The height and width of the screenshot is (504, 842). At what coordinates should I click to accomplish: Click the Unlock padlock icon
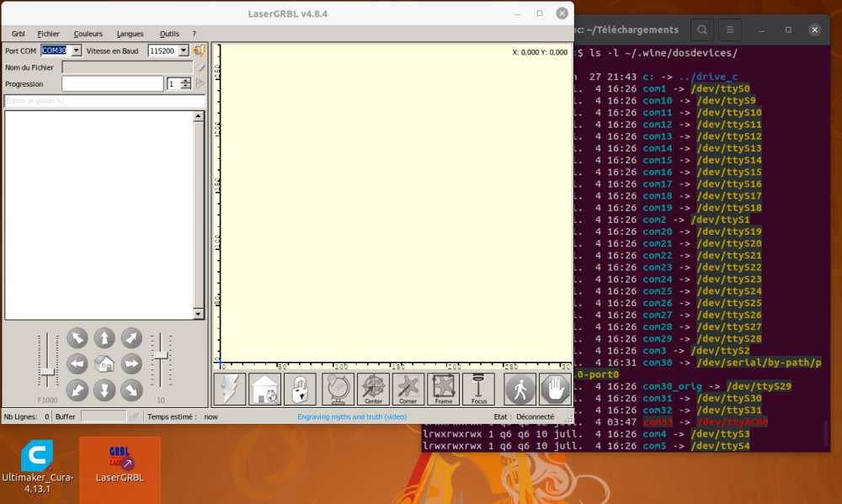300,389
